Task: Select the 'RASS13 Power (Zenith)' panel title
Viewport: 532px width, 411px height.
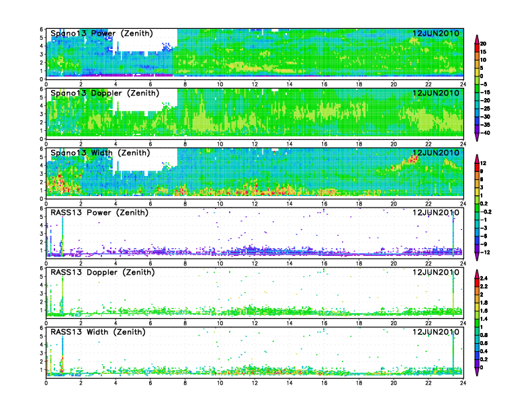Action: coord(99,213)
